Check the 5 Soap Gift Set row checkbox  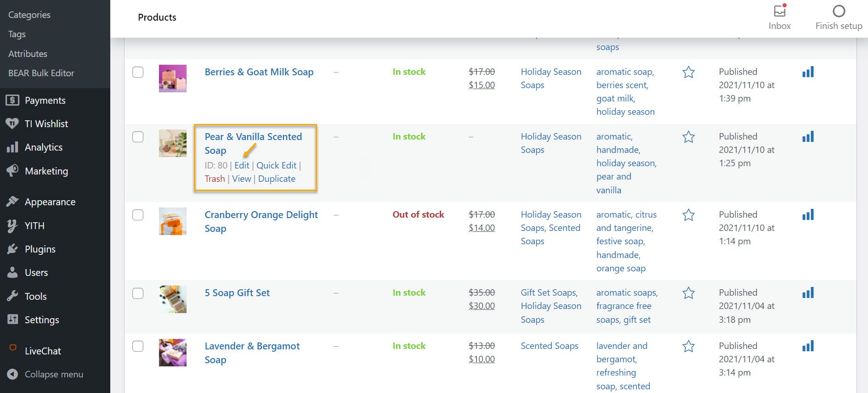click(x=138, y=293)
